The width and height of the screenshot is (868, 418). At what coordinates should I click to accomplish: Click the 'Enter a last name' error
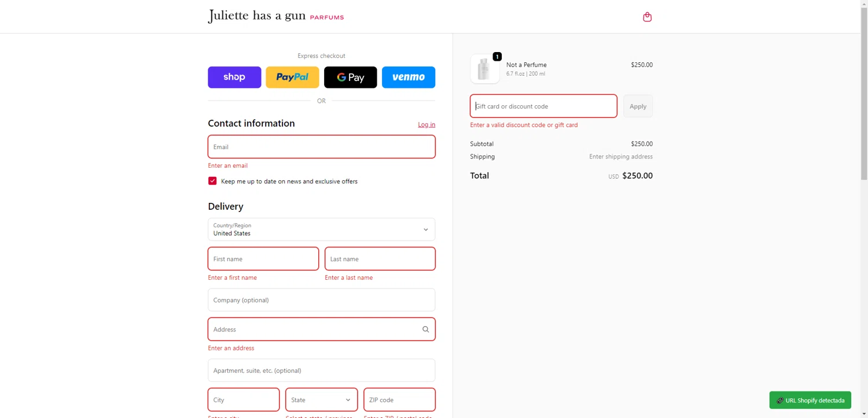pyautogui.click(x=349, y=278)
